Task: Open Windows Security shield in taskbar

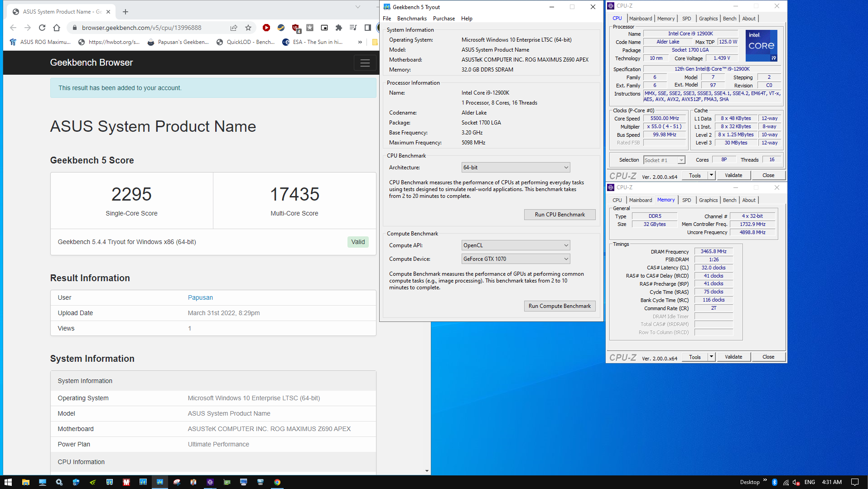Action: point(76,482)
